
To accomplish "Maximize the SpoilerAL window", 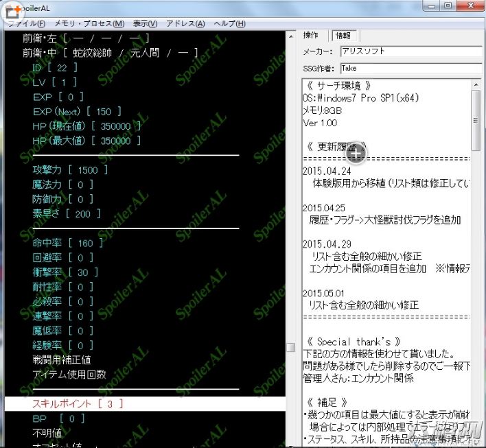I will pos(448,6).
